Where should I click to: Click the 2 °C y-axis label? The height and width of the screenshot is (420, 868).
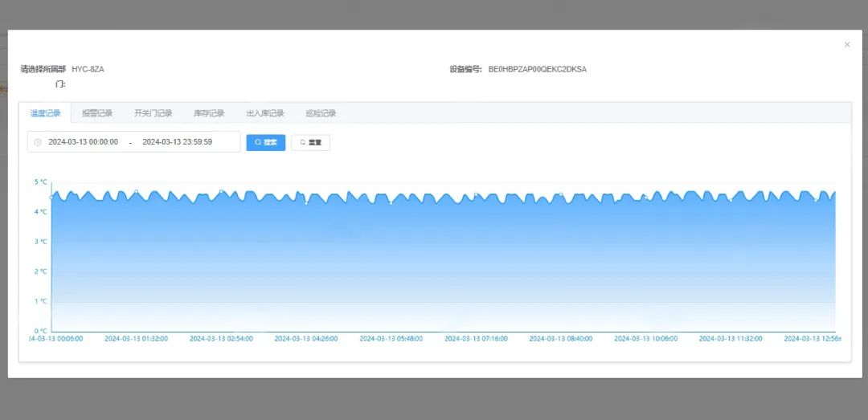(x=42, y=271)
